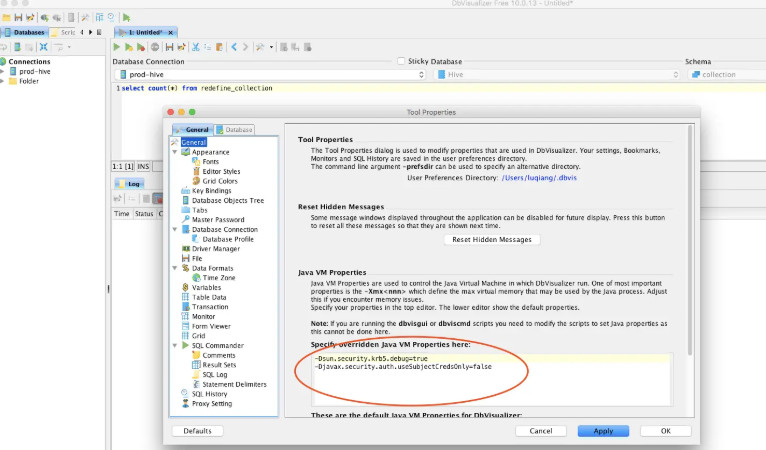Toggle the Sticky Database checkbox
The image size is (766, 450).
coord(401,61)
